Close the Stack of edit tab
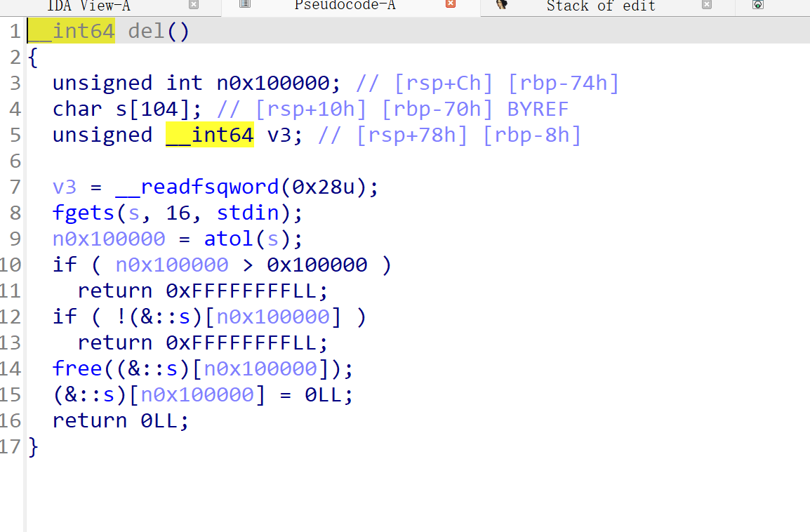This screenshot has height=532, width=810. pyautogui.click(x=707, y=5)
